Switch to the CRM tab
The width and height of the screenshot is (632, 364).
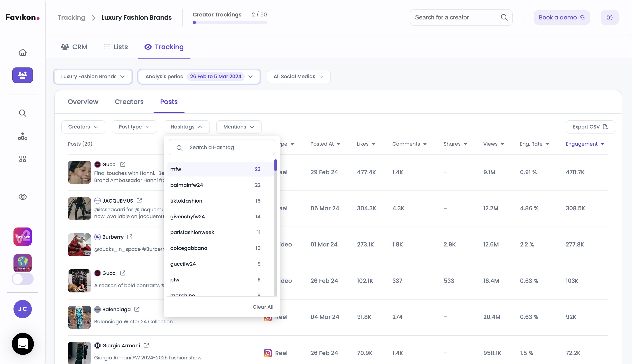pos(74,47)
